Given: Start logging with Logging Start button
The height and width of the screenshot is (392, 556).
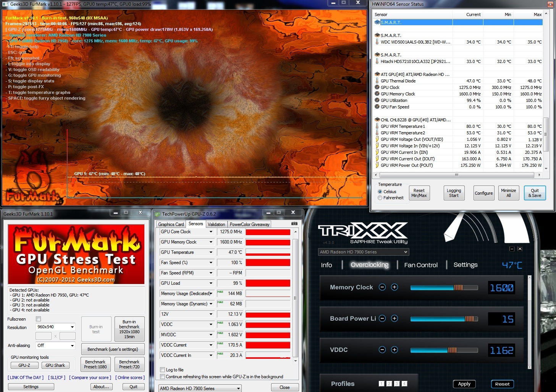Looking at the screenshot, I should pyautogui.click(x=454, y=193).
